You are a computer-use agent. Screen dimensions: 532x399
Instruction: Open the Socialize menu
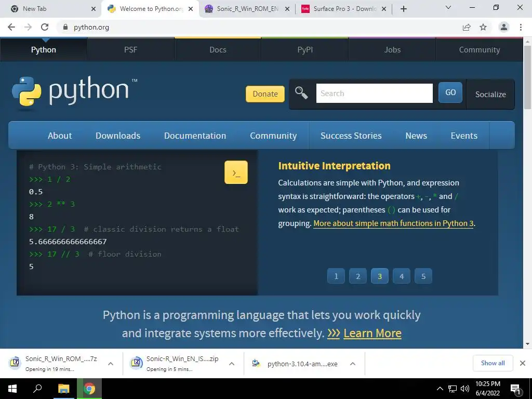(x=490, y=94)
